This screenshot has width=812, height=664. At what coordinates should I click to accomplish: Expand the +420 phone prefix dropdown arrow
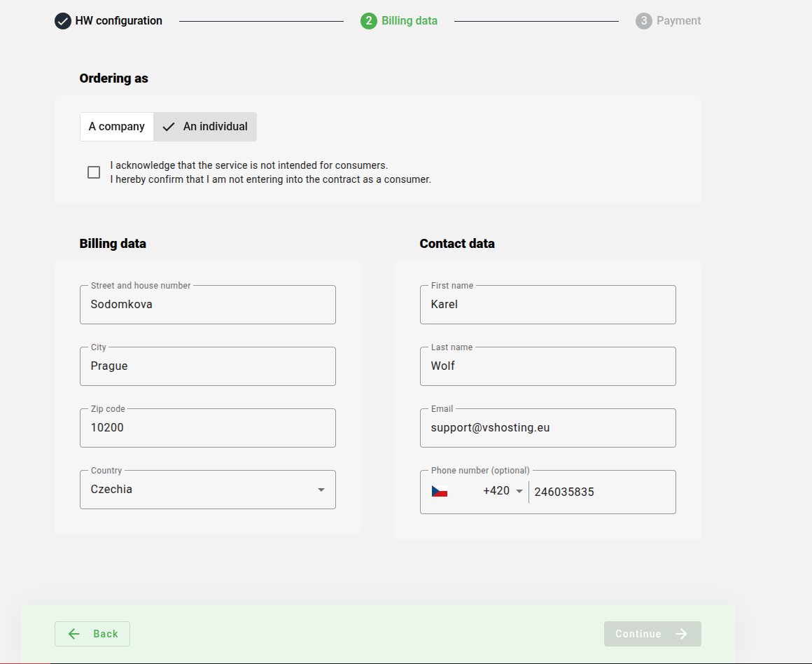[519, 492]
